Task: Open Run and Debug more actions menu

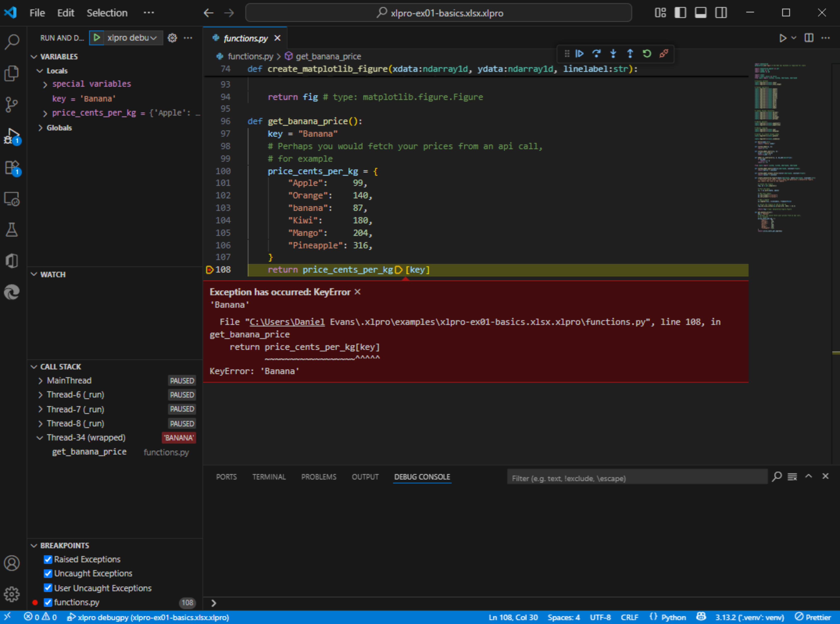Action: [x=188, y=38]
